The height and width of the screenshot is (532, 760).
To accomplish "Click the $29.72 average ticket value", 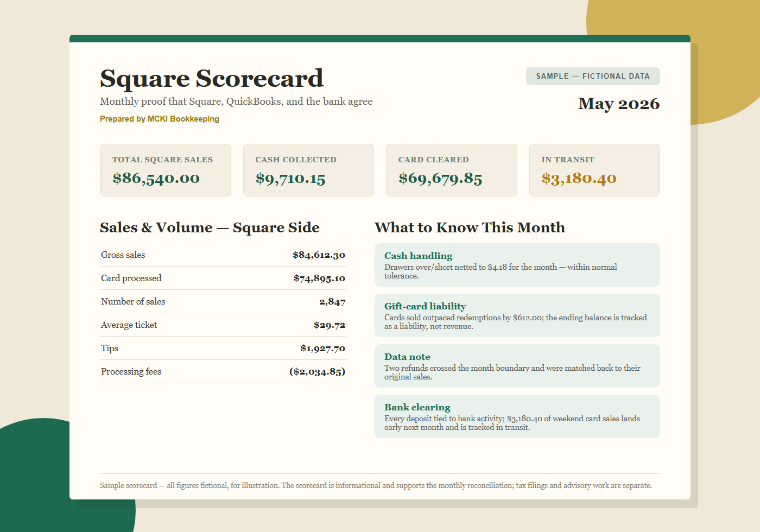I will click(330, 325).
